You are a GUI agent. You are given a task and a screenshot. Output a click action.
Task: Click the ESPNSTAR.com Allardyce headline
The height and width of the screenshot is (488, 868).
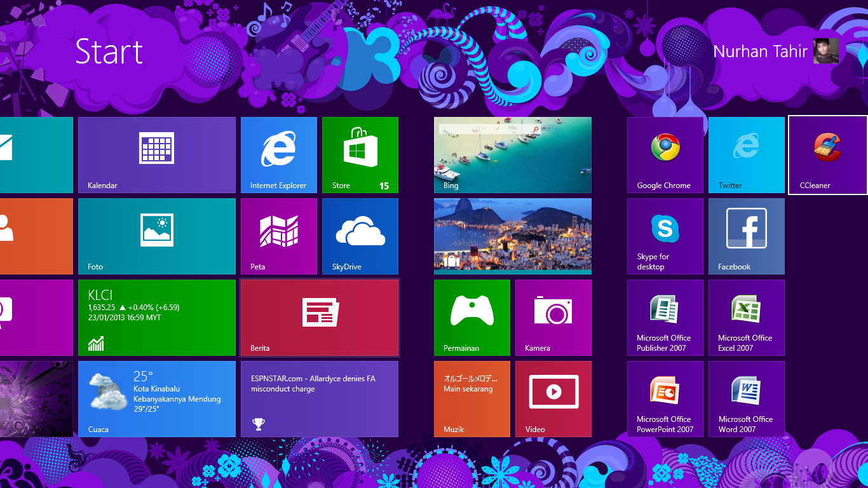[313, 383]
